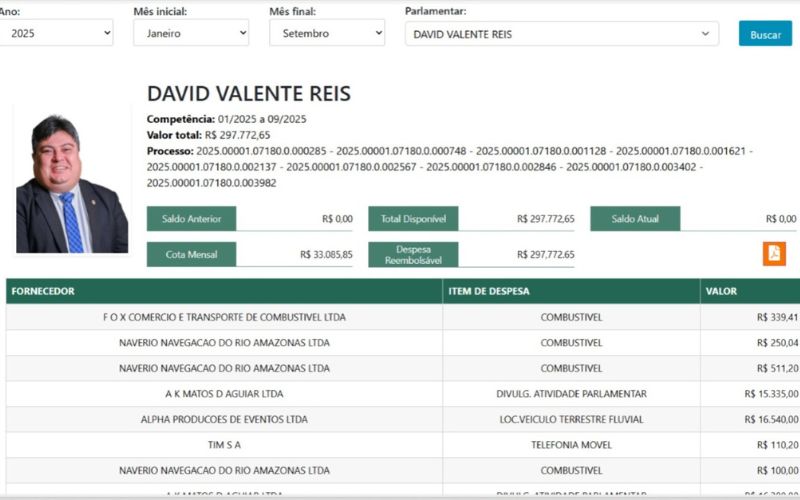Expand the Mês inicial dropdown
Viewport: 800px width, 500px height.
pos(190,34)
